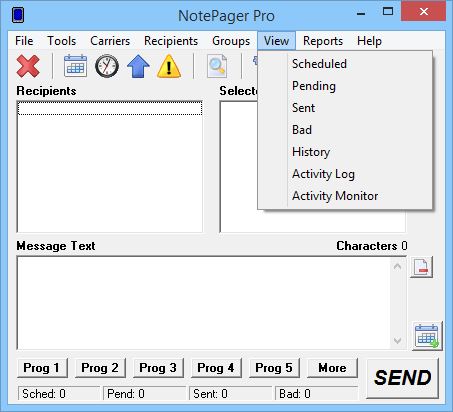This screenshot has width=453, height=412.
Task: Open Activity Monitor from View menu
Action: (345, 196)
